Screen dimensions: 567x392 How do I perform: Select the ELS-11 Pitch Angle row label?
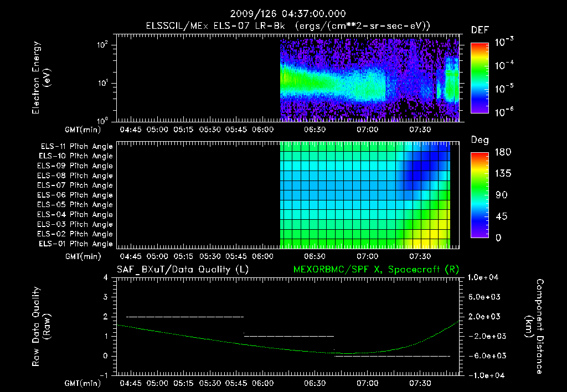click(x=76, y=147)
